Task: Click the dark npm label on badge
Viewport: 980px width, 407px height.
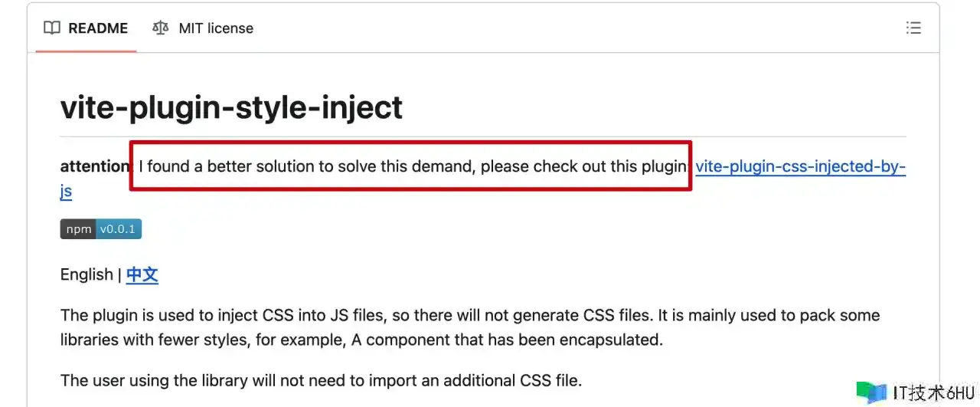Action: (x=79, y=229)
